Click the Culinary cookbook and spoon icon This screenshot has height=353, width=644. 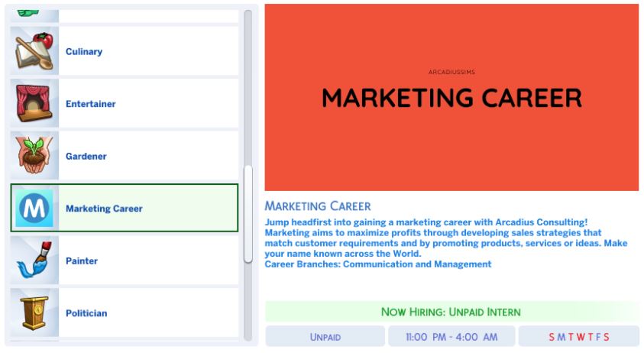pos(34,51)
